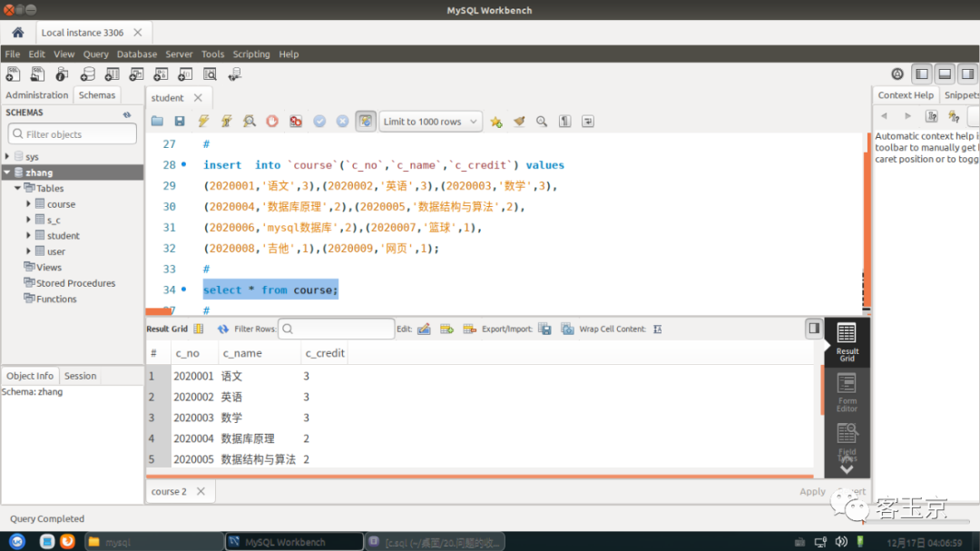Expand the course table node

[28, 204]
